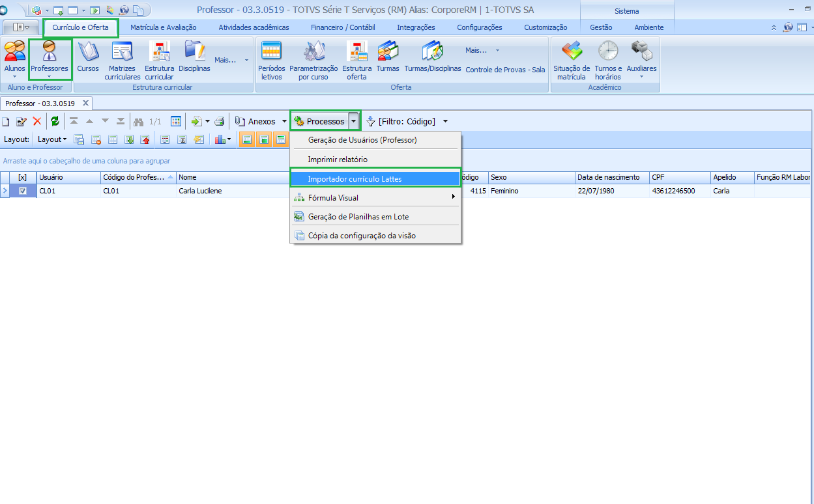Uncheck the CL01 row checkbox

(23, 191)
